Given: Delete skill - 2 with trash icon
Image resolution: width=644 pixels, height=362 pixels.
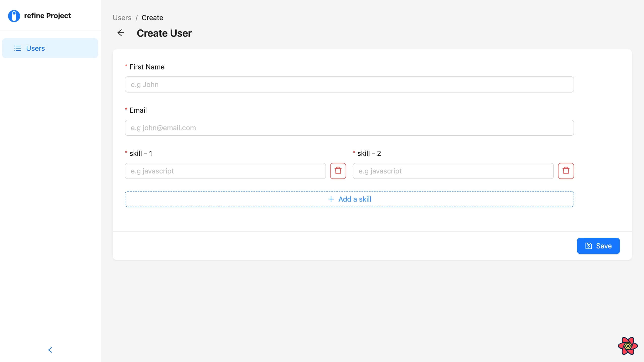Looking at the screenshot, I should coord(566,171).
